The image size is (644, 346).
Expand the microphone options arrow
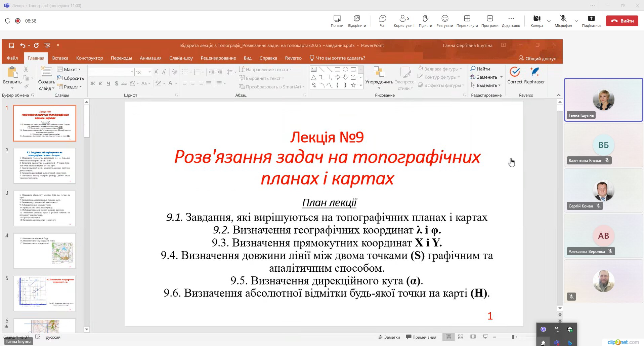[576, 21]
